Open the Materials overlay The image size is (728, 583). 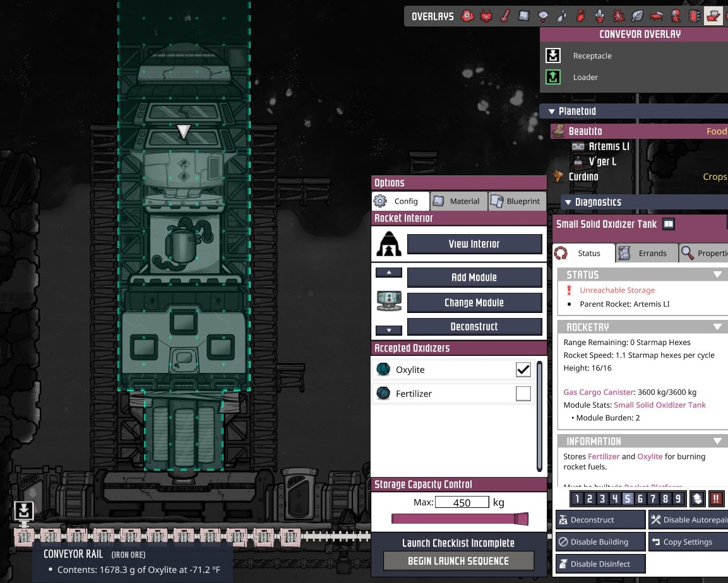(523, 16)
